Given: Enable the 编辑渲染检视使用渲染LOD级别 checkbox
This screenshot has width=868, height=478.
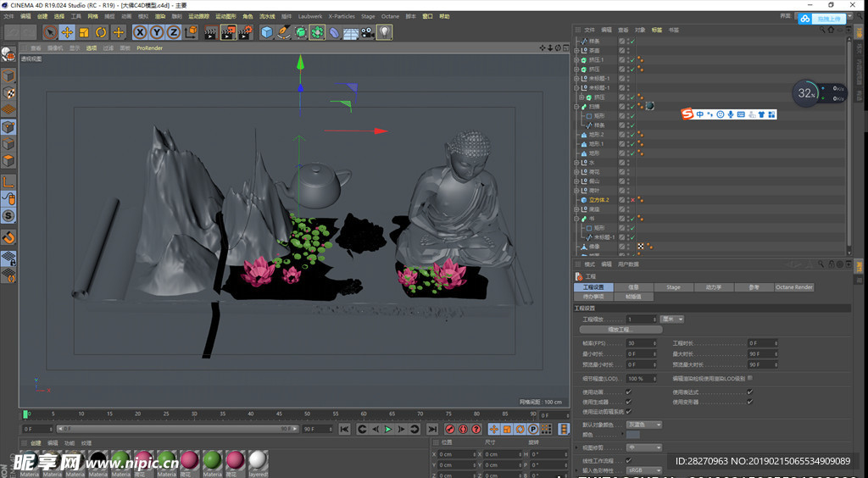Looking at the screenshot, I should (750, 378).
